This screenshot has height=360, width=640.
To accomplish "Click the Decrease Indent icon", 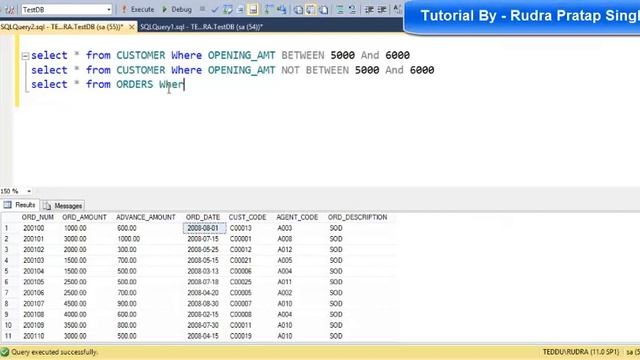I will coord(369,9).
